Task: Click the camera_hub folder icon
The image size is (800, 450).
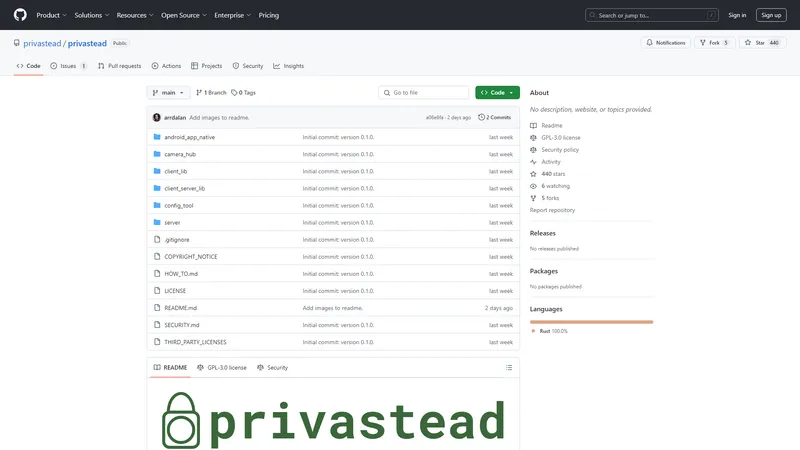Action: [x=157, y=154]
